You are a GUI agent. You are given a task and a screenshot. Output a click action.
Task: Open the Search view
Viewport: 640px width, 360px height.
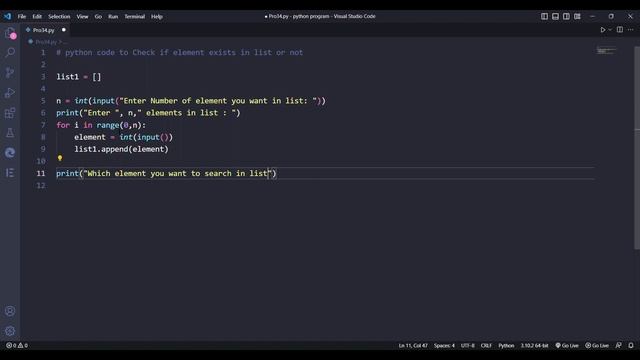[x=10, y=53]
